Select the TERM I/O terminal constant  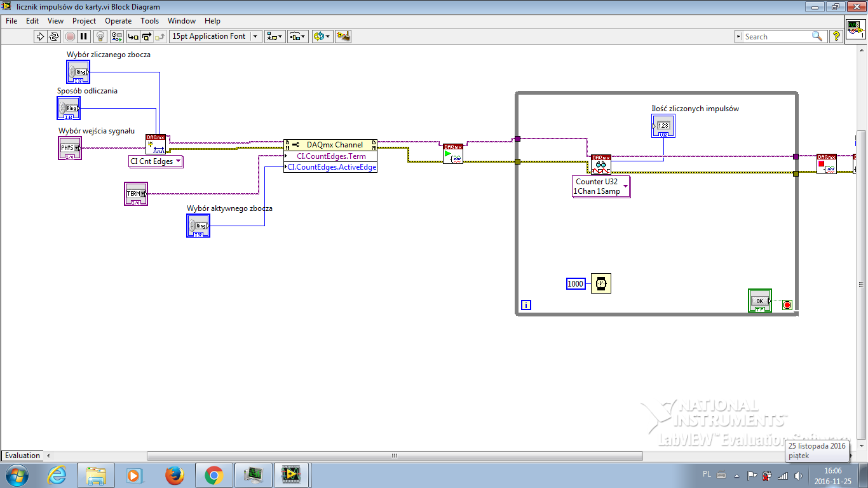coord(136,194)
